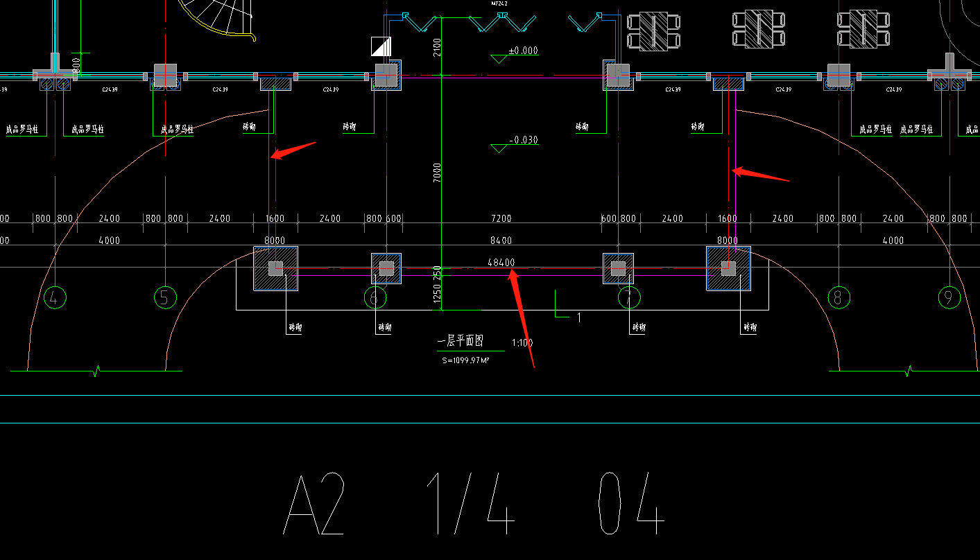Select the vertical dimension text 7000
This screenshot has width=980, height=560.
[x=436, y=172]
